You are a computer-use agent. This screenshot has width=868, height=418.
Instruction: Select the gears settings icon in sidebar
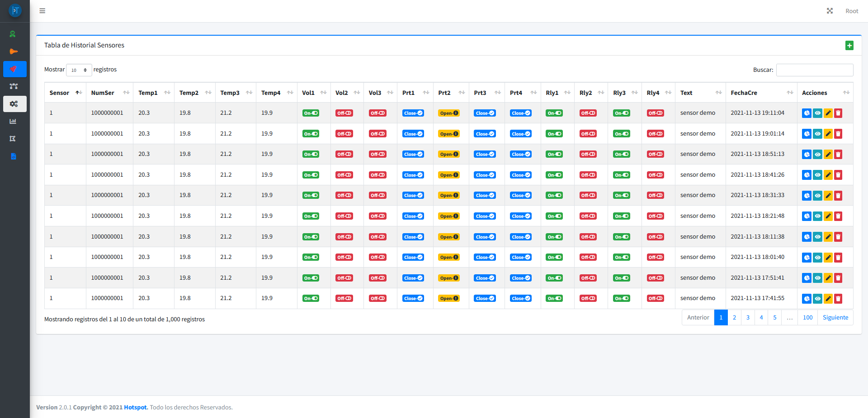pyautogui.click(x=14, y=104)
